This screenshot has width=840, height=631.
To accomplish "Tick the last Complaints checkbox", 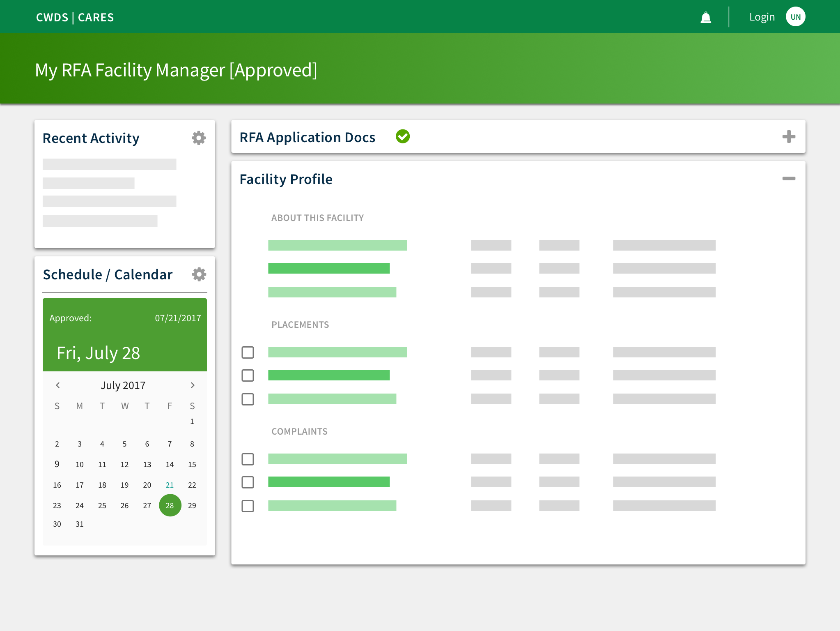I will (x=248, y=506).
